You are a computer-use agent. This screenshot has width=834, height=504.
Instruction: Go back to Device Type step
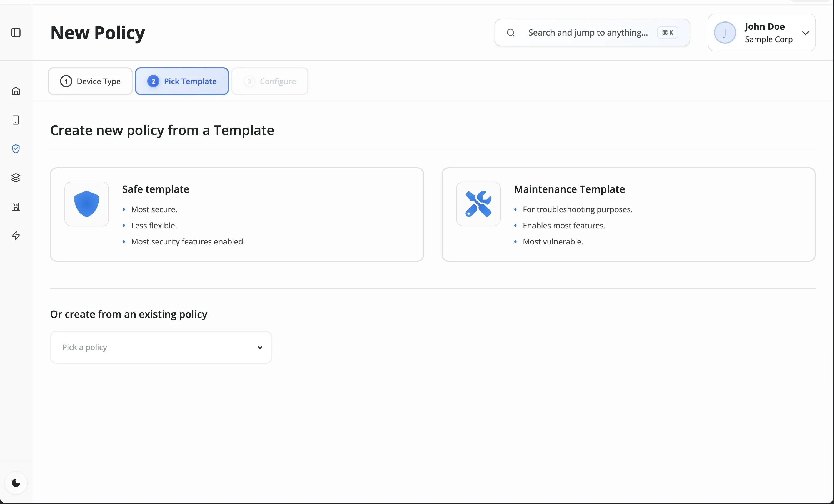pos(90,81)
